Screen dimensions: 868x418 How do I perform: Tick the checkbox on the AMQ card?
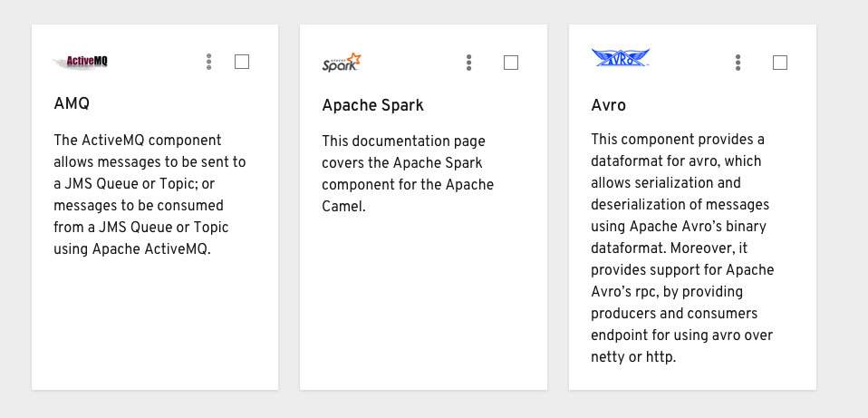point(242,62)
